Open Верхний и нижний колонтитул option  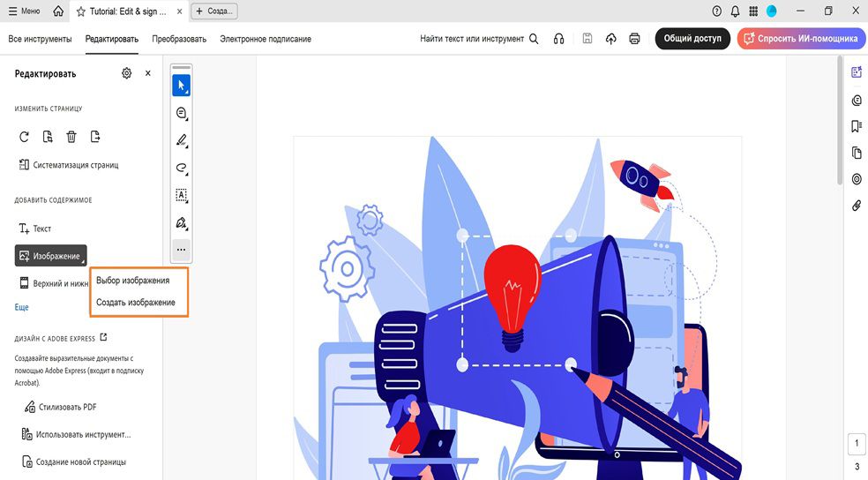pos(54,283)
